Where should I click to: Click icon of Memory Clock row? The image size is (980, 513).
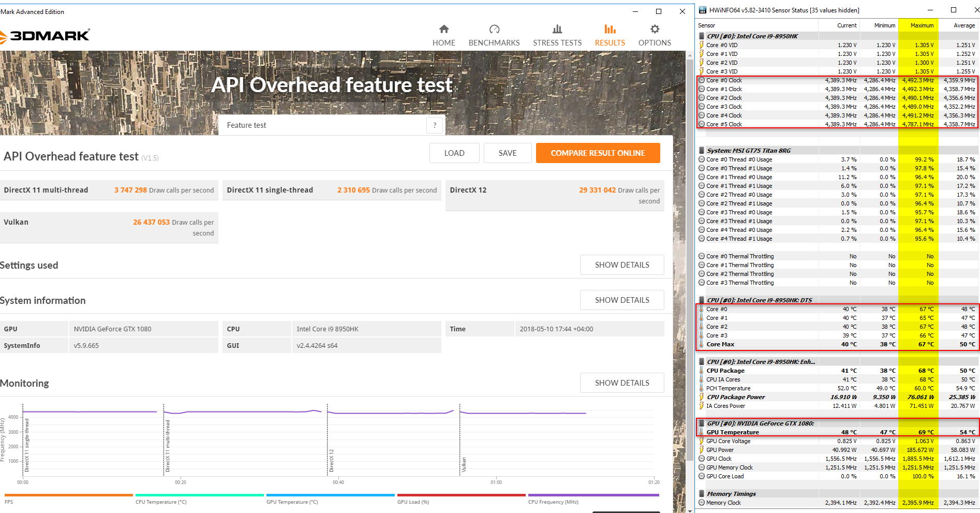click(702, 503)
